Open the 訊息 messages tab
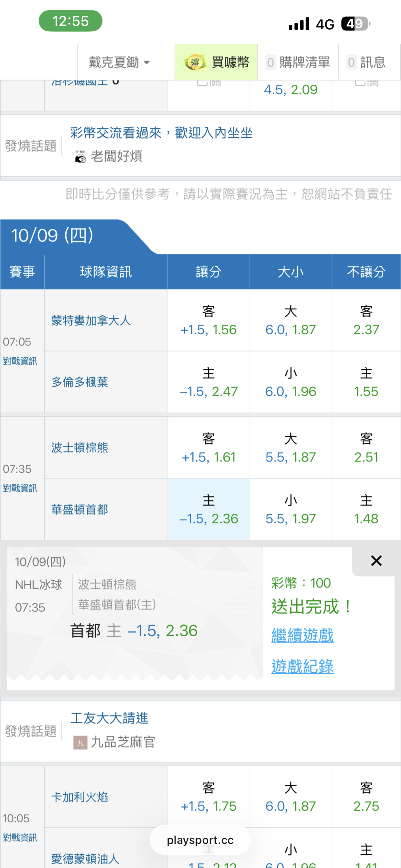This screenshot has width=401, height=868. pyautogui.click(x=366, y=62)
